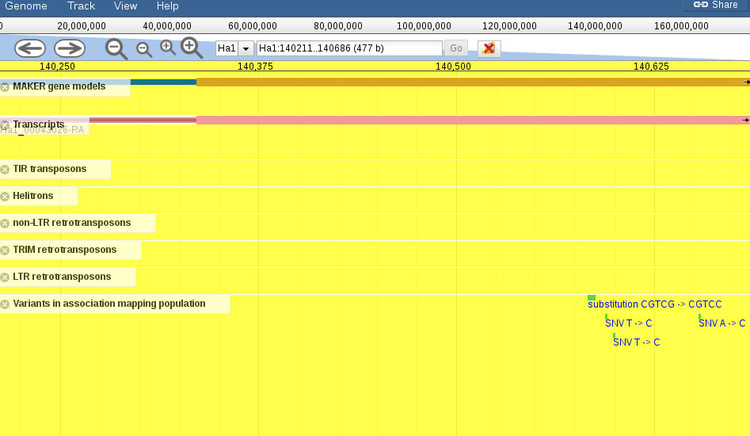Image resolution: width=750 pixels, height=436 pixels.
Task: Select the upper SNV T -> C variant
Action: point(628,323)
